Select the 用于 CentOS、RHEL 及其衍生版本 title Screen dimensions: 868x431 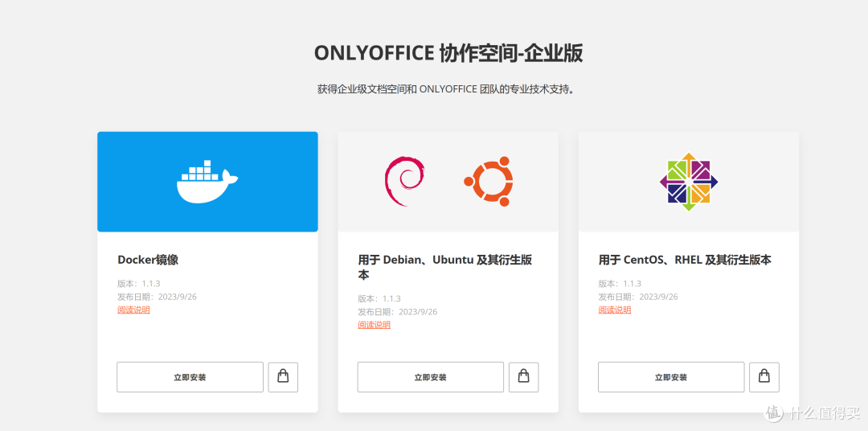(x=685, y=260)
